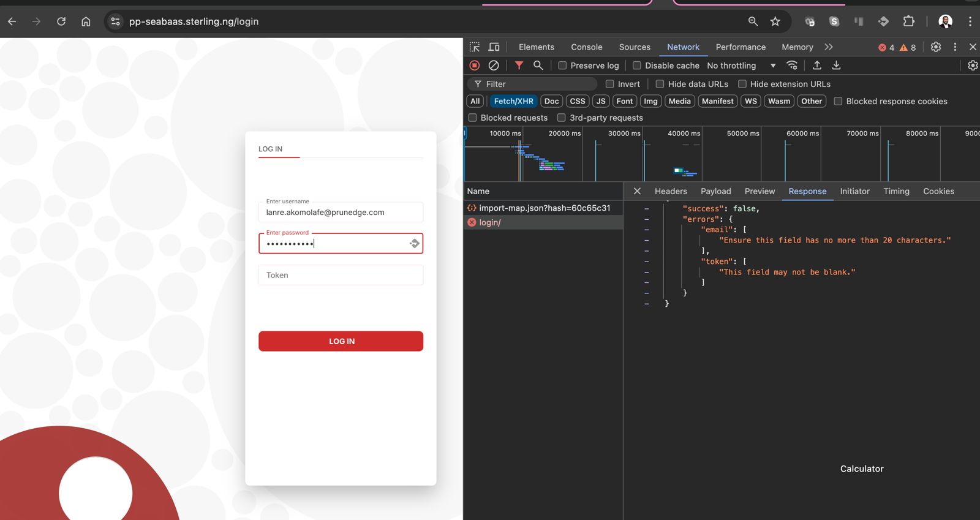Open the No throttling dropdown
This screenshot has width=980, height=520.
[742, 66]
